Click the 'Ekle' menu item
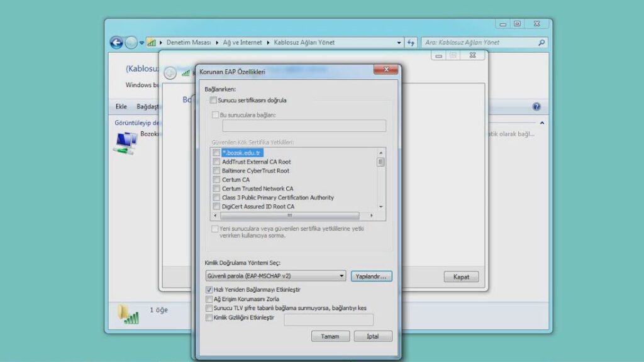Image resolution: width=644 pixels, height=362 pixels. pyautogui.click(x=121, y=106)
